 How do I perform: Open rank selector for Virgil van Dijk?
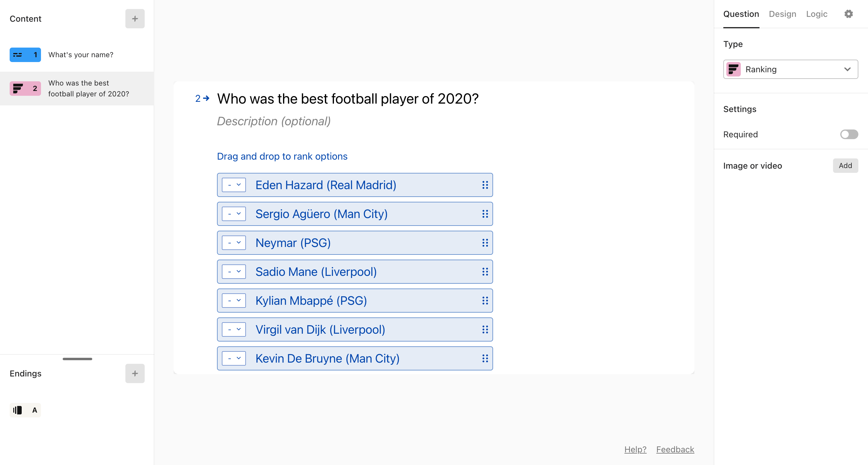234,330
